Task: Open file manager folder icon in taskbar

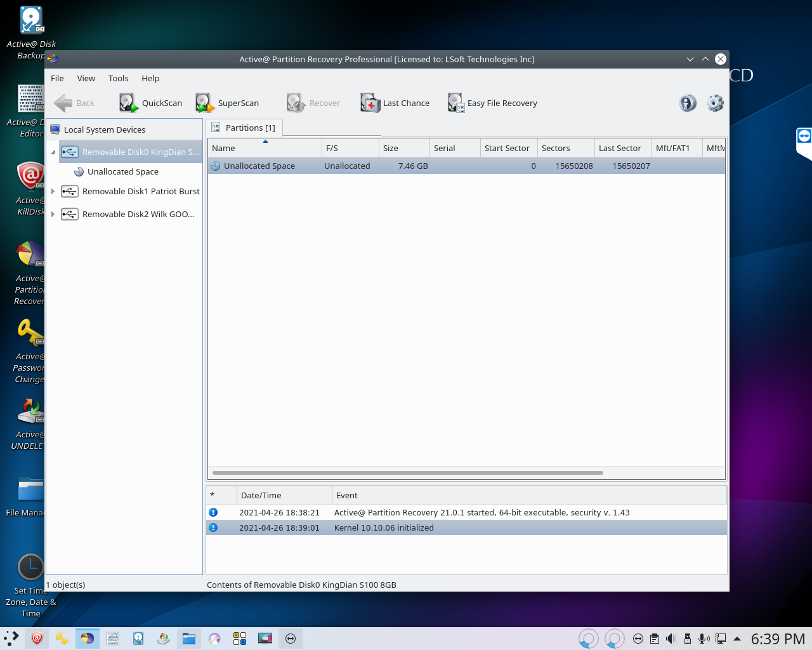Action: click(189, 638)
